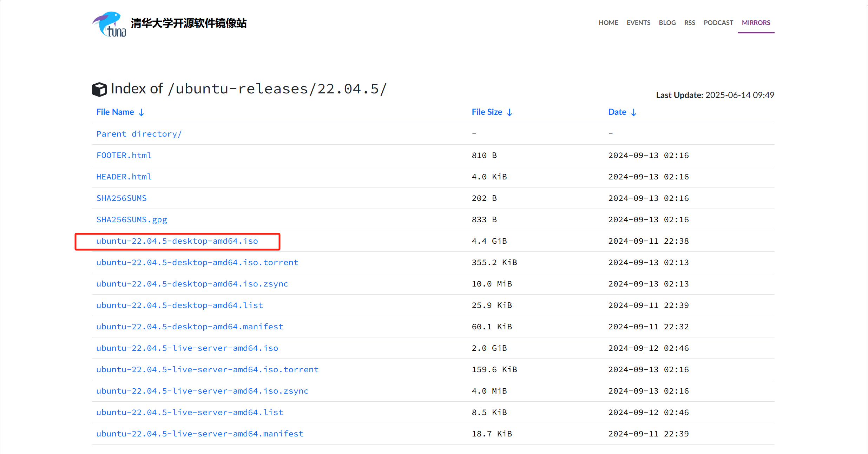Download ubuntu-22.04.5-live-server-amd64.iso.zsync
The image size is (868, 454).
203,391
